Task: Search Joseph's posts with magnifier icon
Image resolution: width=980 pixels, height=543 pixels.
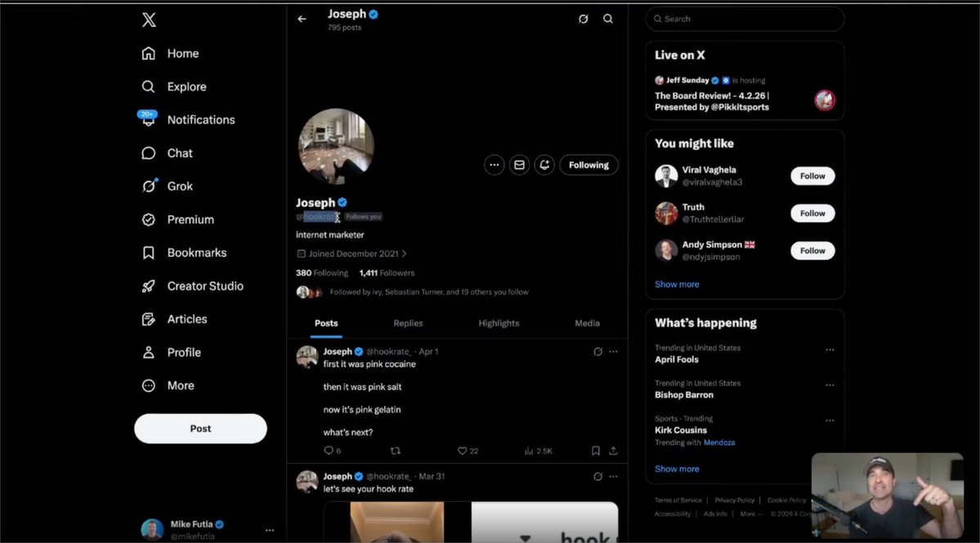Action: click(607, 19)
